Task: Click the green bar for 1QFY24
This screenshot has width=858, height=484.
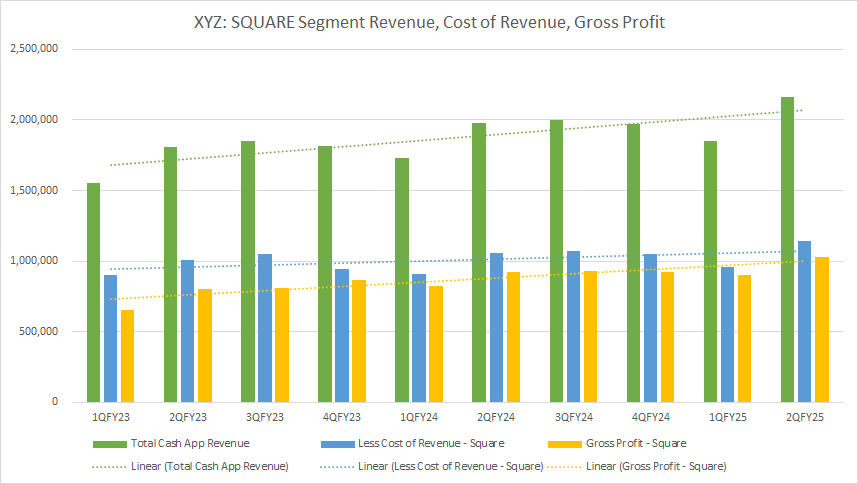Action: pos(402,280)
